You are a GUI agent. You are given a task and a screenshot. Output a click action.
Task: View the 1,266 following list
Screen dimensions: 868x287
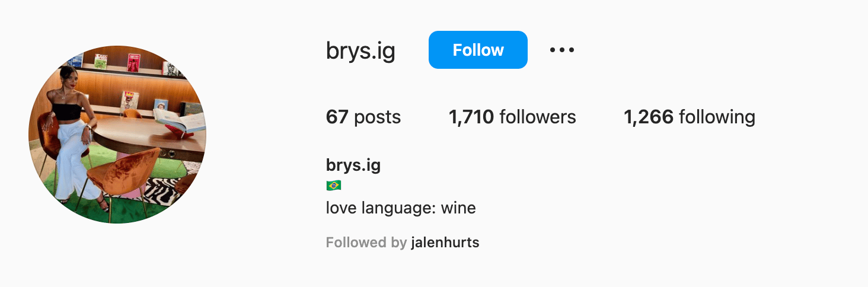click(x=690, y=117)
